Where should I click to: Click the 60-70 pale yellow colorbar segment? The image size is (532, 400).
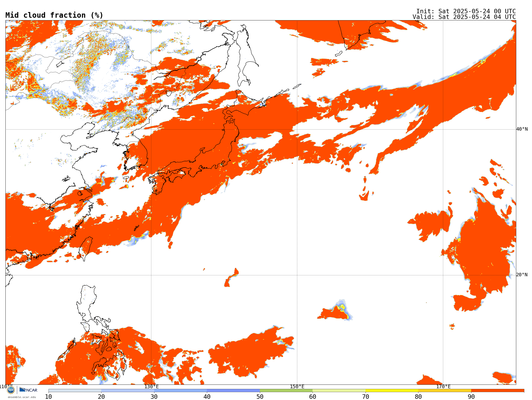pyautogui.click(x=339, y=391)
